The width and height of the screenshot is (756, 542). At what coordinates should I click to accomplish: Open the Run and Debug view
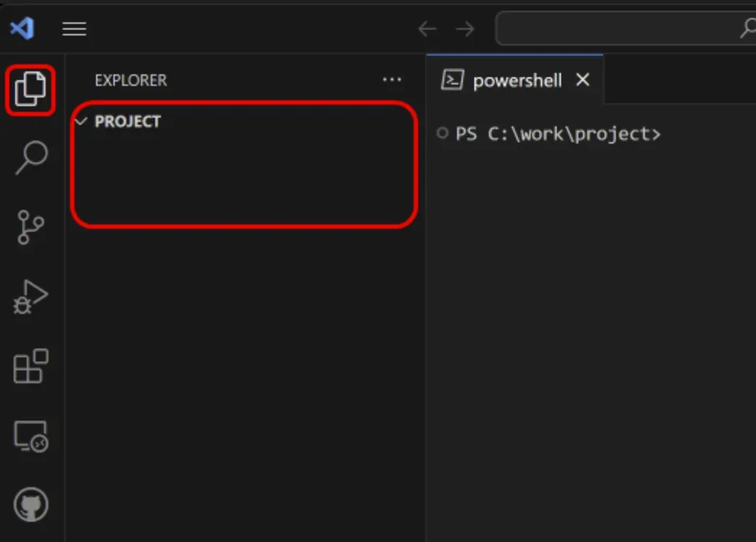click(30, 296)
